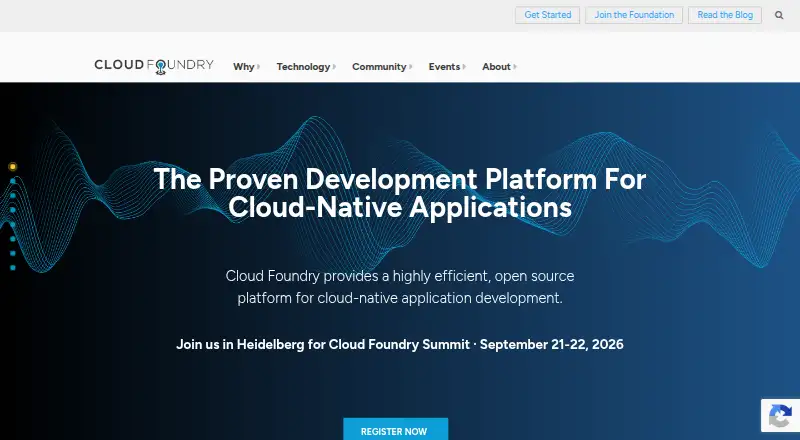Open the site search magnifier icon
Viewport: 800px width, 440px height.
coord(779,15)
